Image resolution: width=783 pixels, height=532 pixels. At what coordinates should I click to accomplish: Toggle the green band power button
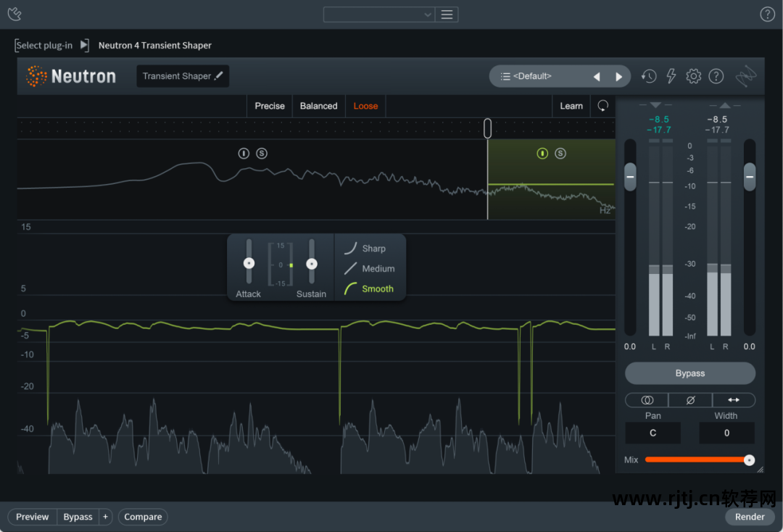tap(542, 153)
